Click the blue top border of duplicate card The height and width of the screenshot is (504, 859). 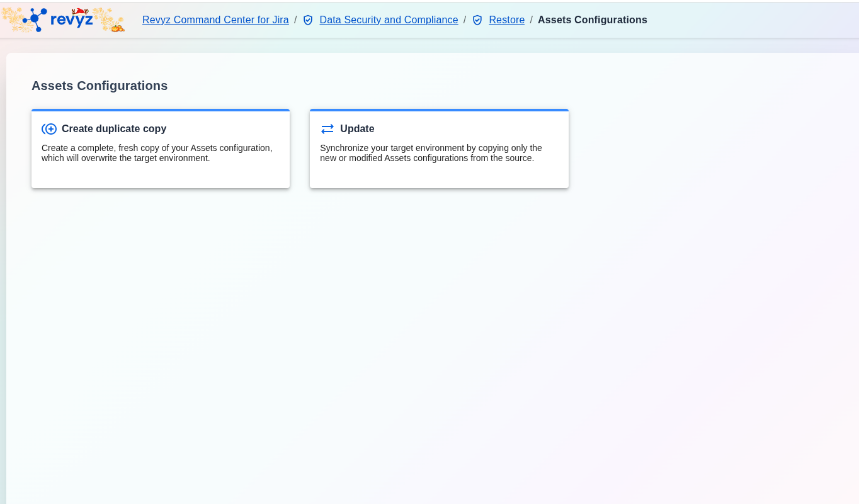pyautogui.click(x=161, y=110)
